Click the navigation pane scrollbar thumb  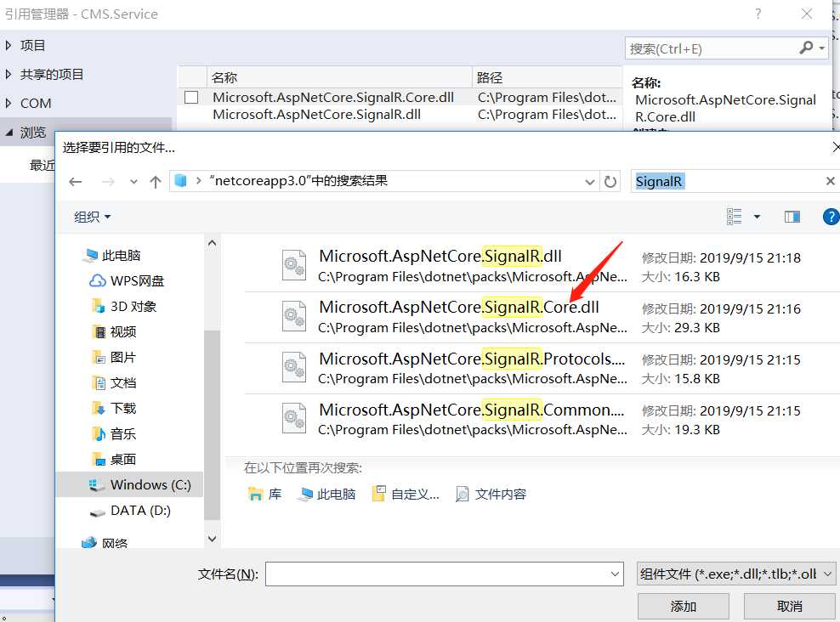(213, 425)
